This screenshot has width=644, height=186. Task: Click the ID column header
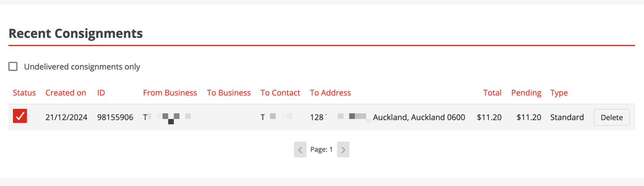point(101,93)
